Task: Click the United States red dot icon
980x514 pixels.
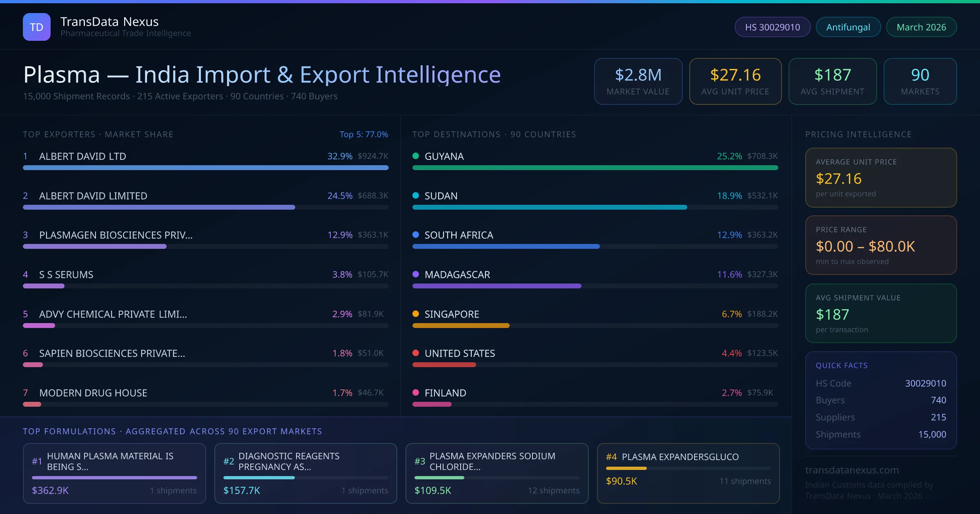Action: point(416,353)
